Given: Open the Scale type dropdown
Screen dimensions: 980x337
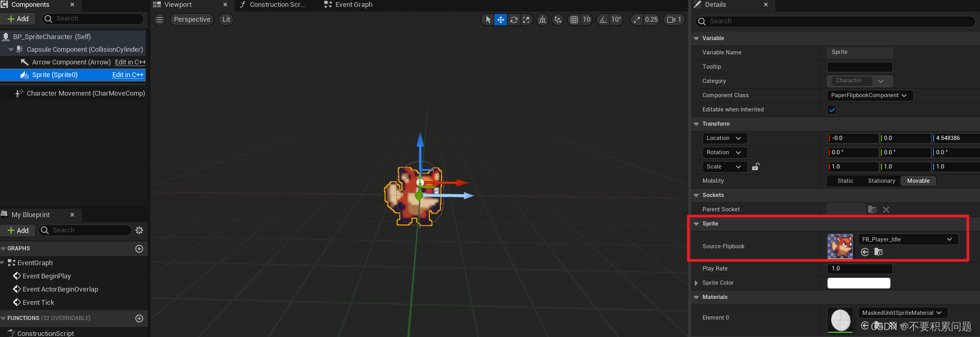Looking at the screenshot, I should click(x=725, y=167).
